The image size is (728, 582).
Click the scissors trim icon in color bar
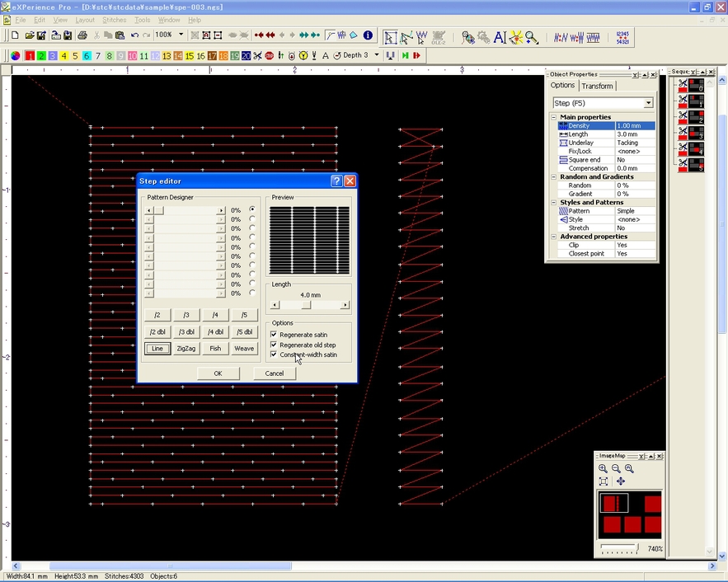pyautogui.click(x=258, y=56)
